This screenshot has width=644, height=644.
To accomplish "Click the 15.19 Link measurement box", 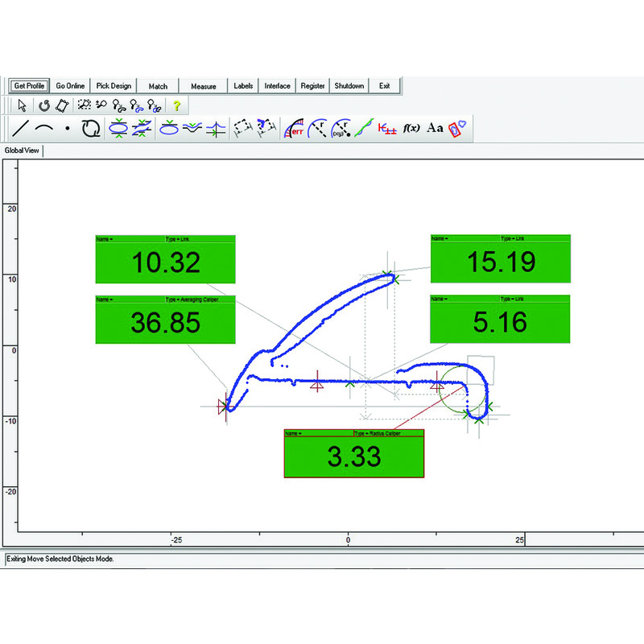I will pyautogui.click(x=500, y=261).
